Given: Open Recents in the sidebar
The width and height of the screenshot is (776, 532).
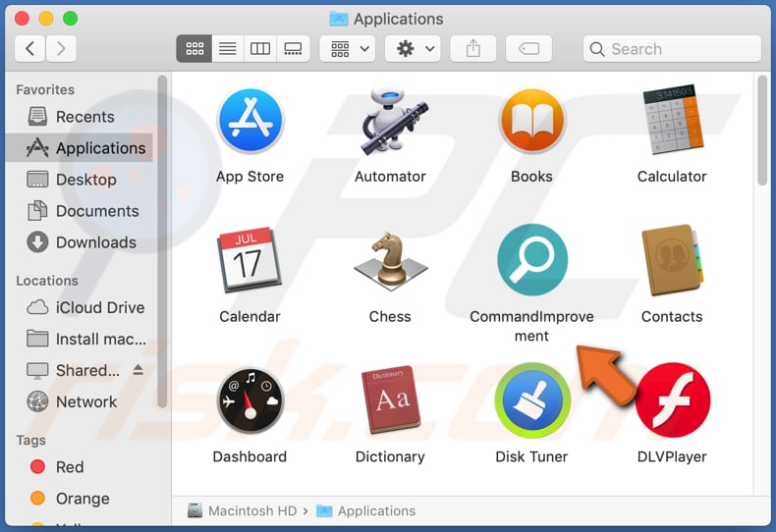Looking at the screenshot, I should click(x=80, y=117).
